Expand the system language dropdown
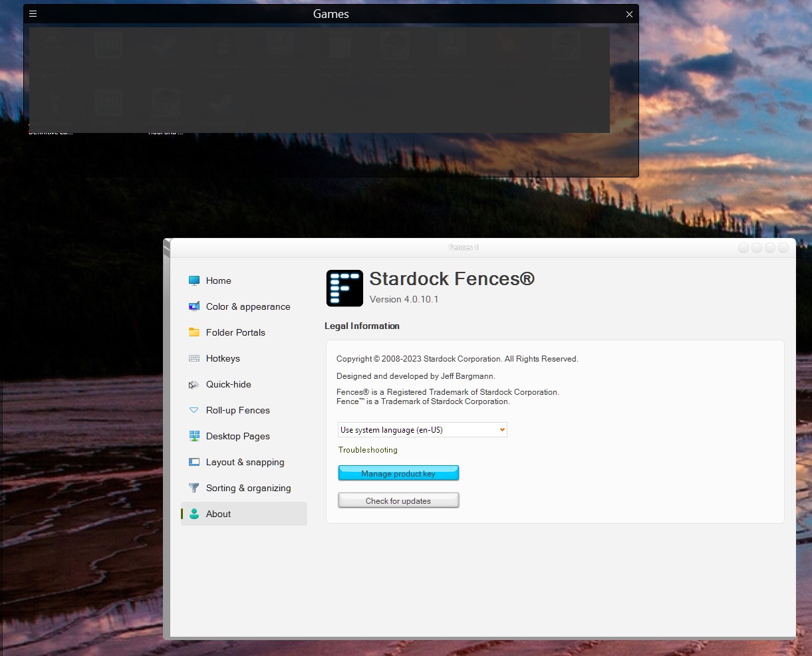This screenshot has height=656, width=812. click(422, 430)
